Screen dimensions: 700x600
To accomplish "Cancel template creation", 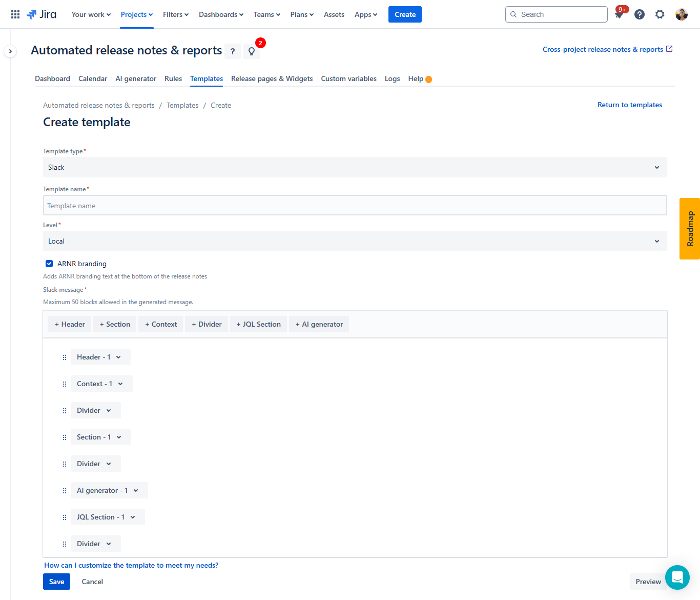I will point(92,582).
